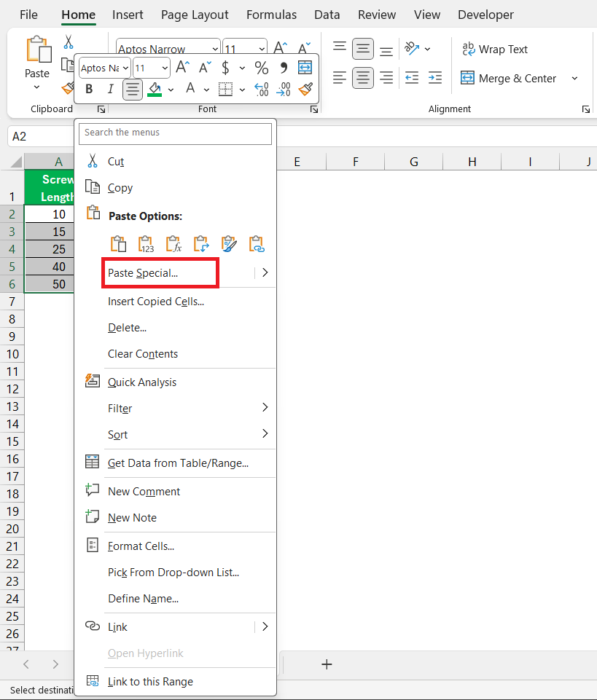Click Top Align icon in ribbon

[340, 48]
